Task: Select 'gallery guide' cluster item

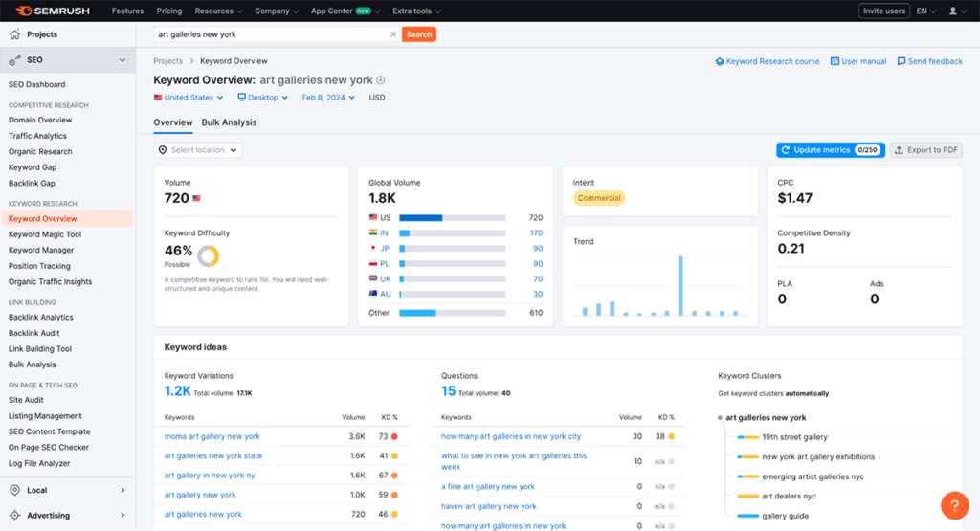Action: coord(785,516)
